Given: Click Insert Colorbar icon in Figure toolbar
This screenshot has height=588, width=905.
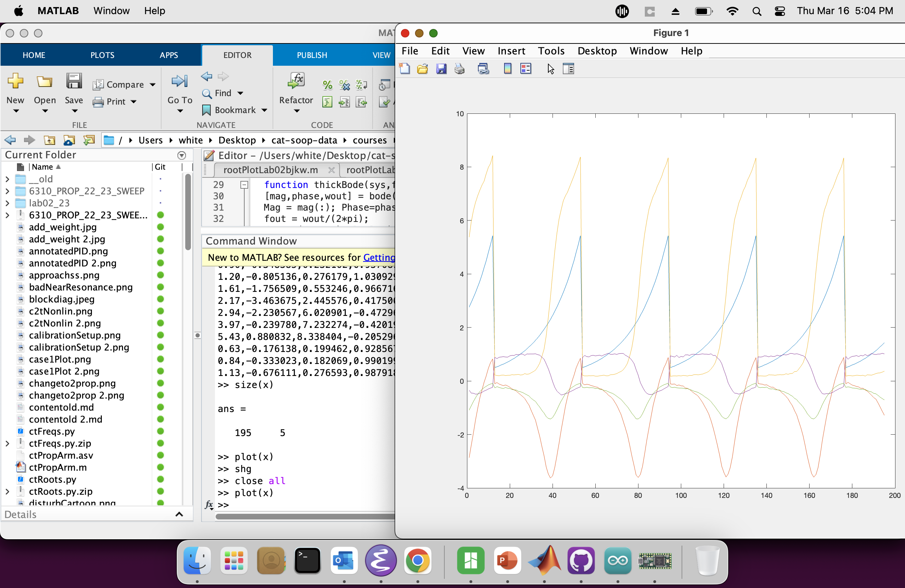Looking at the screenshot, I should (x=507, y=69).
